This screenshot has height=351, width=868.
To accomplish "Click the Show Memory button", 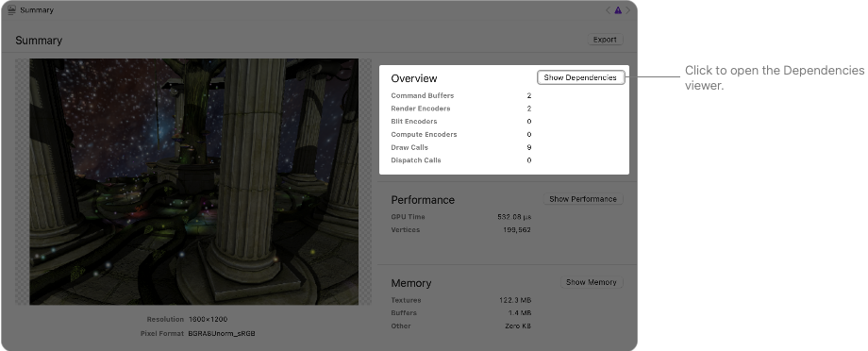I will (x=592, y=282).
